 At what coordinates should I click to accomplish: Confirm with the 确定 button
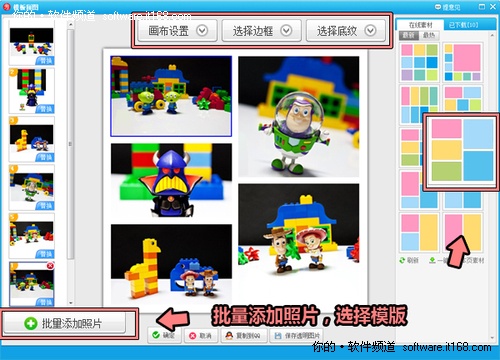coord(164,335)
